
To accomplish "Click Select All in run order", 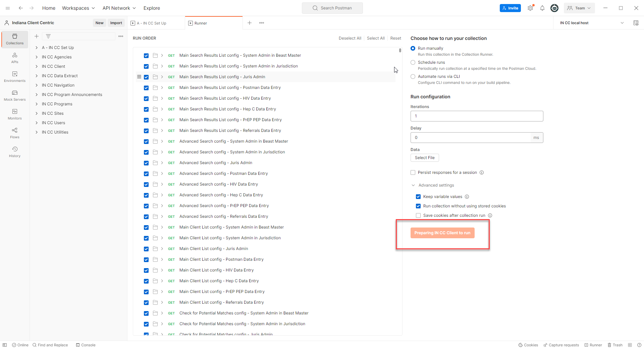I will point(375,38).
